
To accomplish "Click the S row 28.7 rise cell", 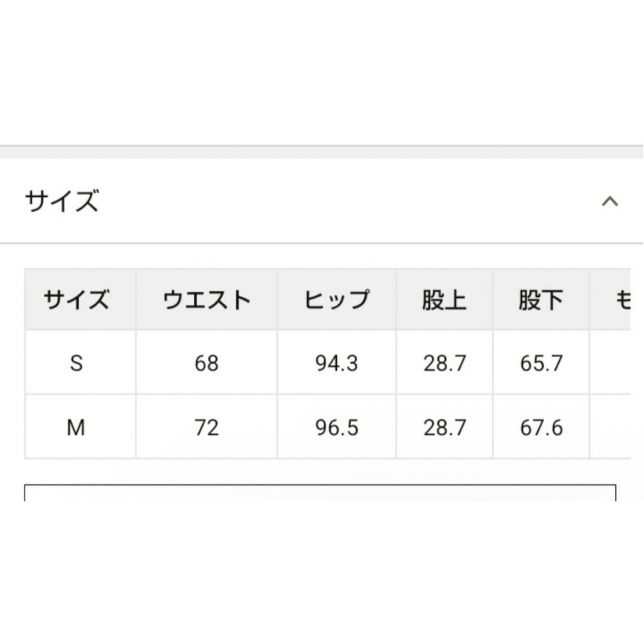I will click(x=444, y=363).
